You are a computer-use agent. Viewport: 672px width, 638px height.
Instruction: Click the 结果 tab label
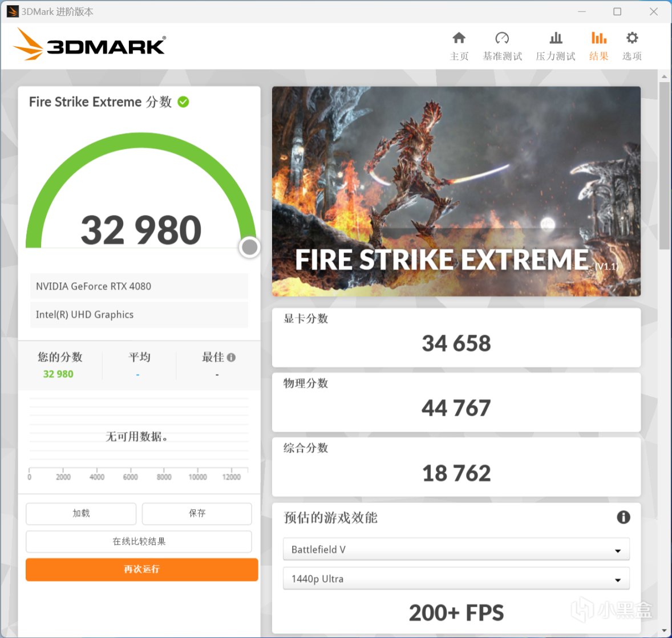599,56
